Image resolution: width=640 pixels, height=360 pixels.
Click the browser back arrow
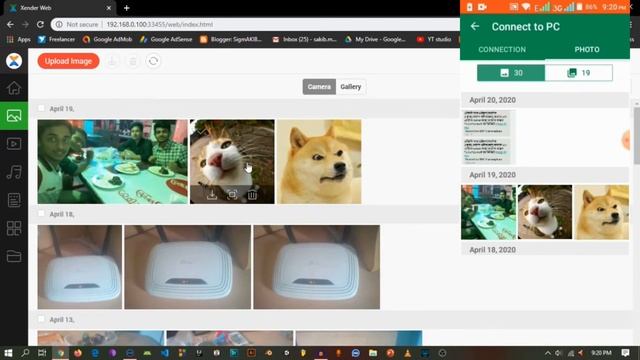(10, 24)
